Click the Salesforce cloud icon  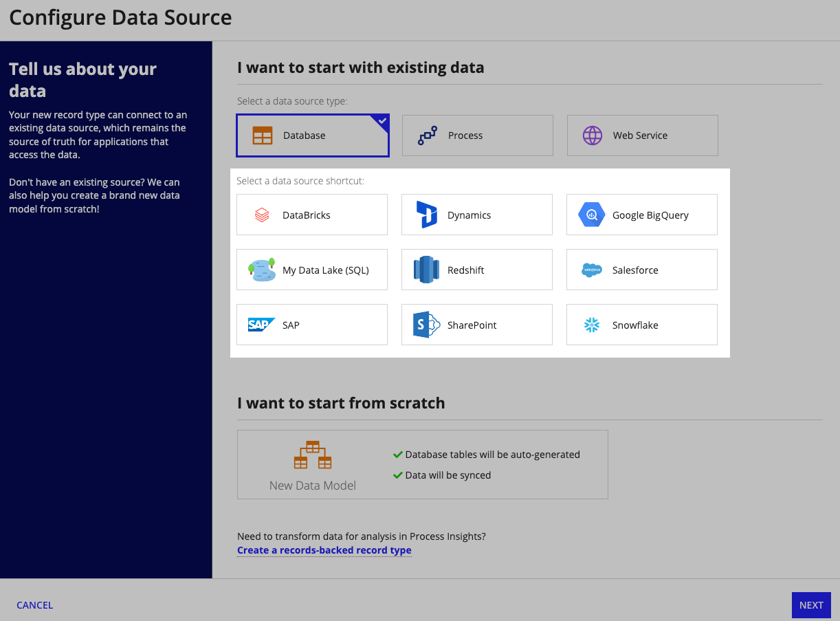tap(592, 270)
